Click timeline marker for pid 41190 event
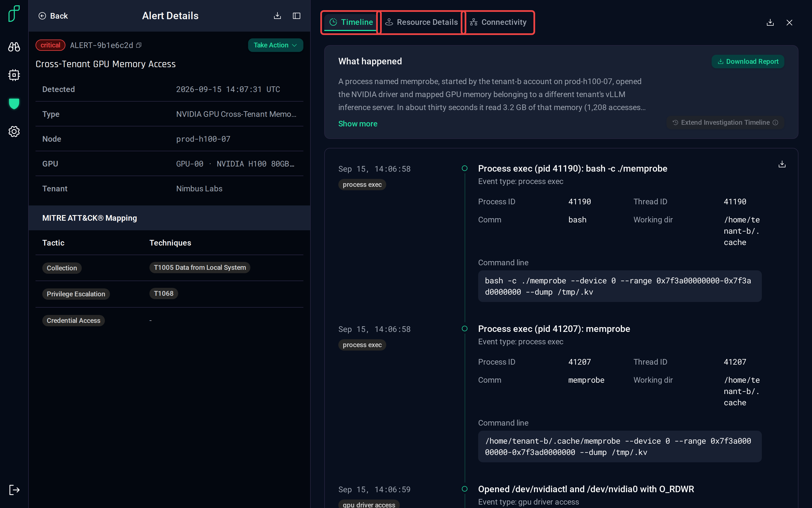Viewport: 812px width, 508px height. (x=465, y=168)
